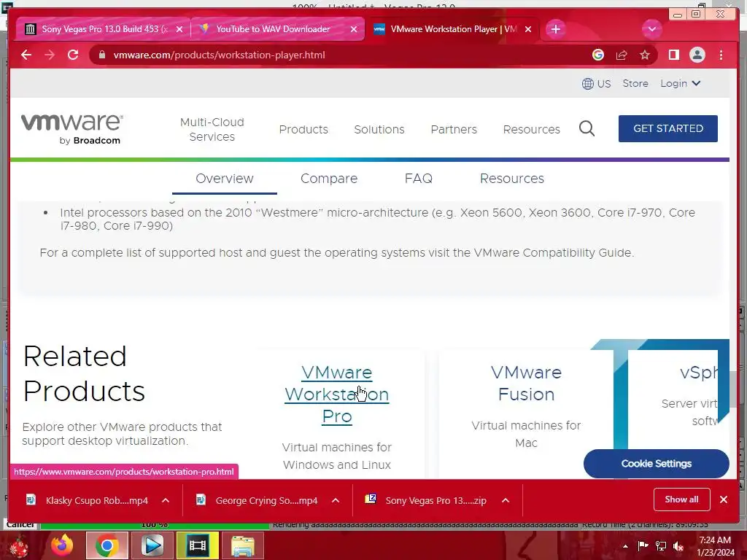Click the Vegas rendering progress bar
The height and width of the screenshot is (560, 747).
[x=155, y=525]
